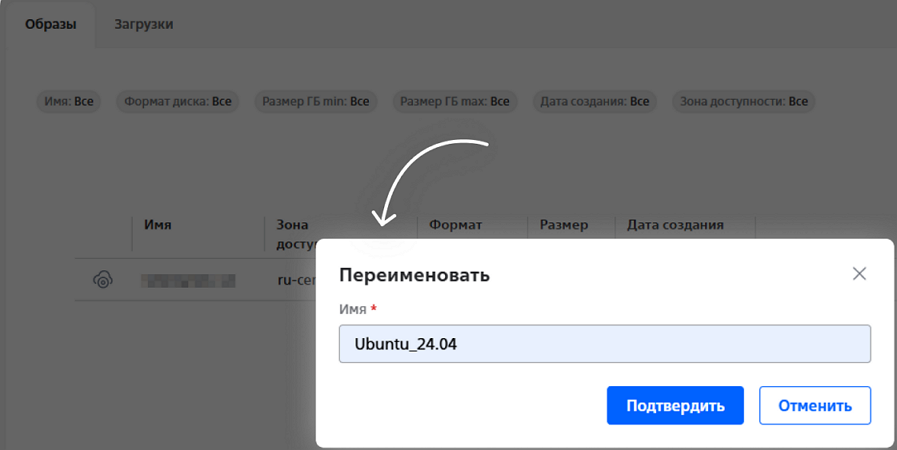This screenshot has width=897, height=450.
Task: Close the Переименовать dialog with the X
Action: [859, 274]
